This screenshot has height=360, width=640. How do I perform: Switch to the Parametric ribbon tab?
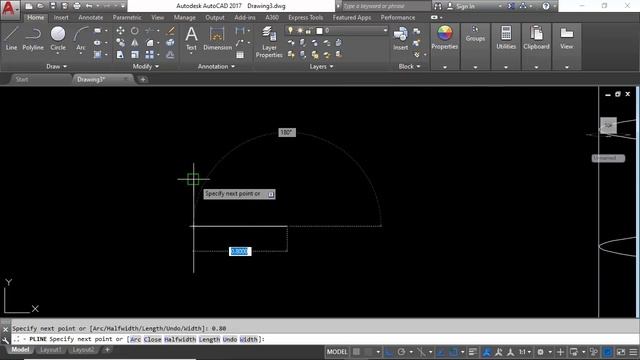[x=127, y=18]
